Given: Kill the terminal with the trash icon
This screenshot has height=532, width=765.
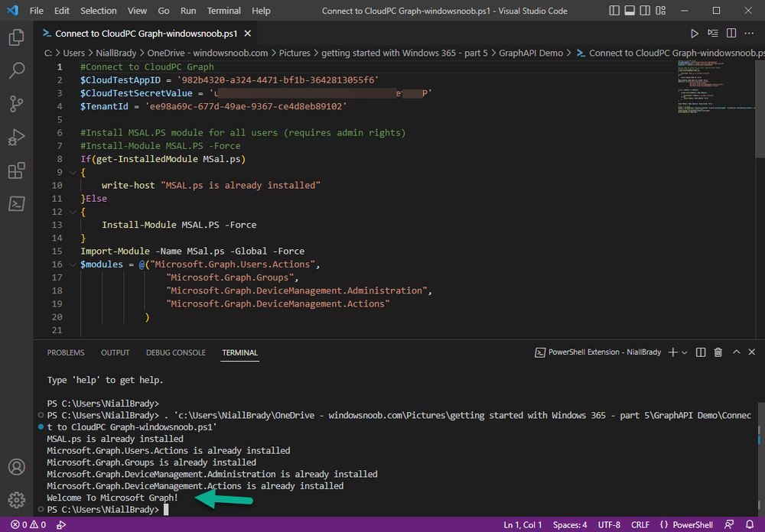Looking at the screenshot, I should (718, 352).
